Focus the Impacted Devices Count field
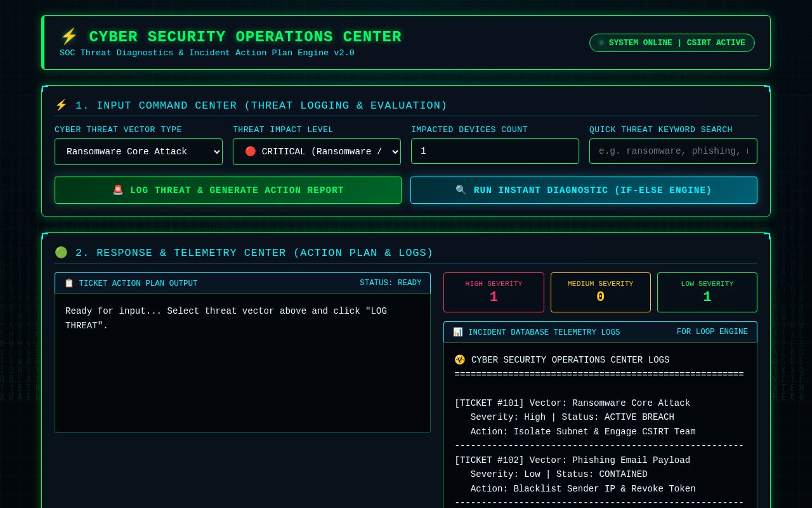The height and width of the screenshot is (508, 812). tap(495, 151)
